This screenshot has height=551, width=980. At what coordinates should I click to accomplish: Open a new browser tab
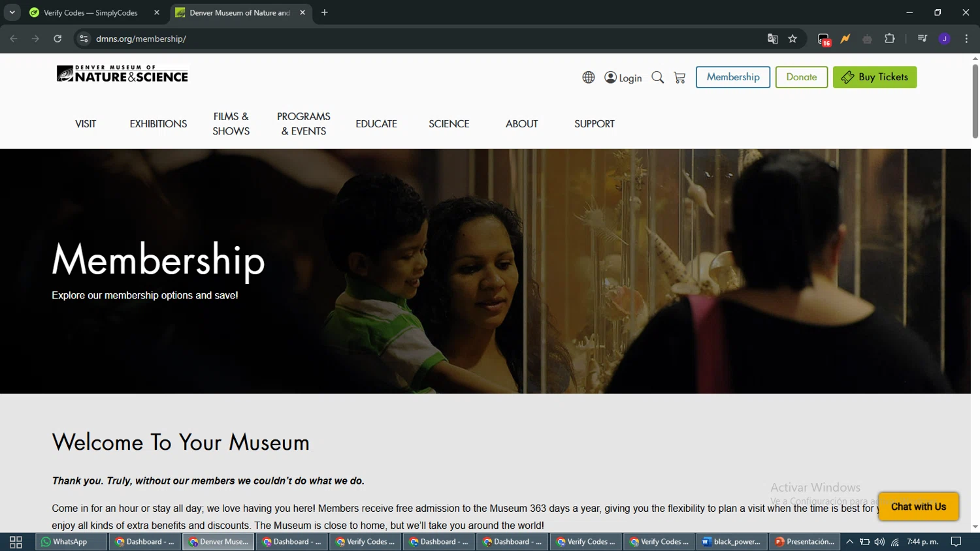(325, 12)
